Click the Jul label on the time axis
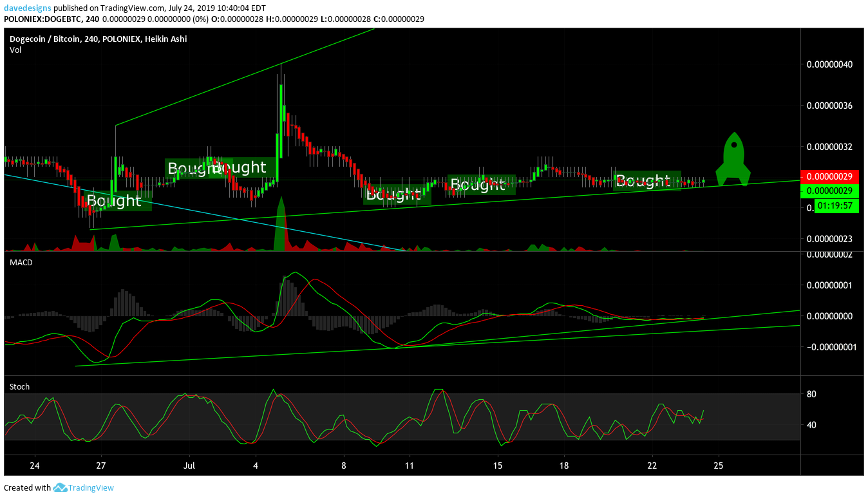Image resolution: width=868 pixels, height=499 pixels. tap(189, 466)
